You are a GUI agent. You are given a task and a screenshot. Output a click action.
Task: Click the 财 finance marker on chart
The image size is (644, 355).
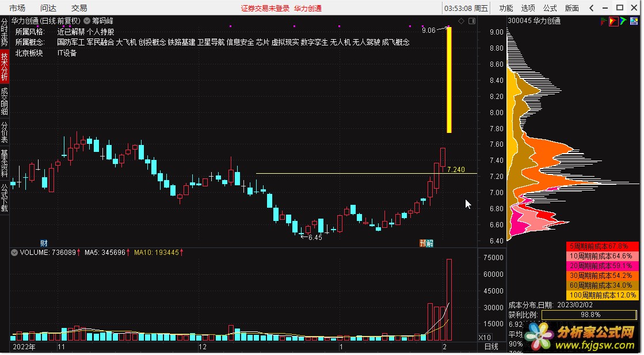pyautogui.click(x=44, y=243)
